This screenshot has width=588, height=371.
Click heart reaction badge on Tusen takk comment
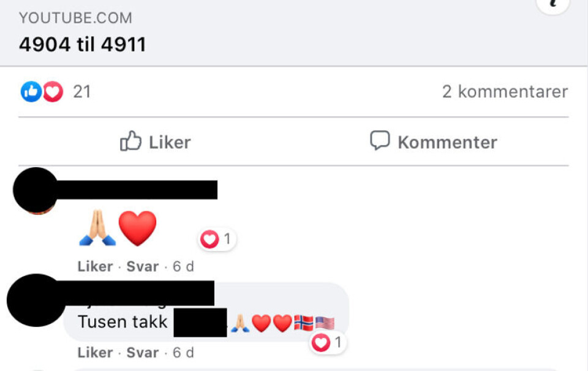tap(328, 342)
